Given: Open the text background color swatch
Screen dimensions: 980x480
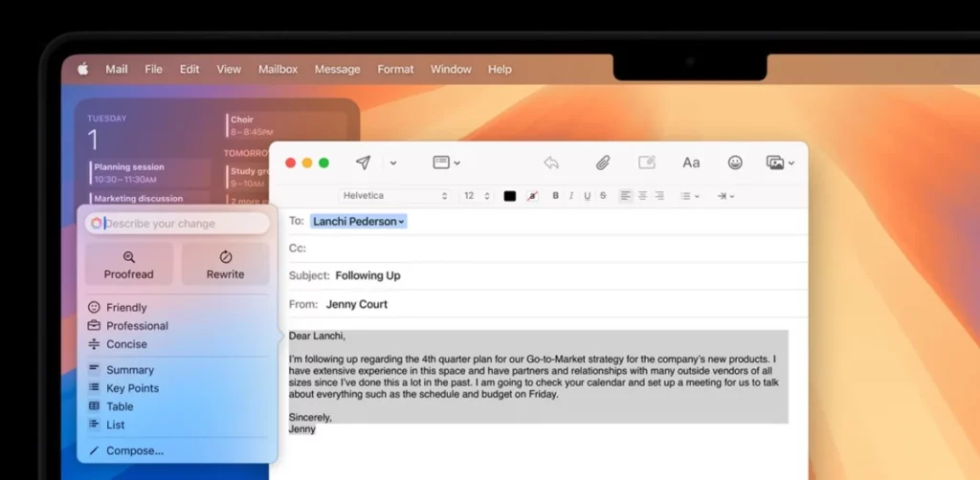Looking at the screenshot, I should (x=532, y=196).
